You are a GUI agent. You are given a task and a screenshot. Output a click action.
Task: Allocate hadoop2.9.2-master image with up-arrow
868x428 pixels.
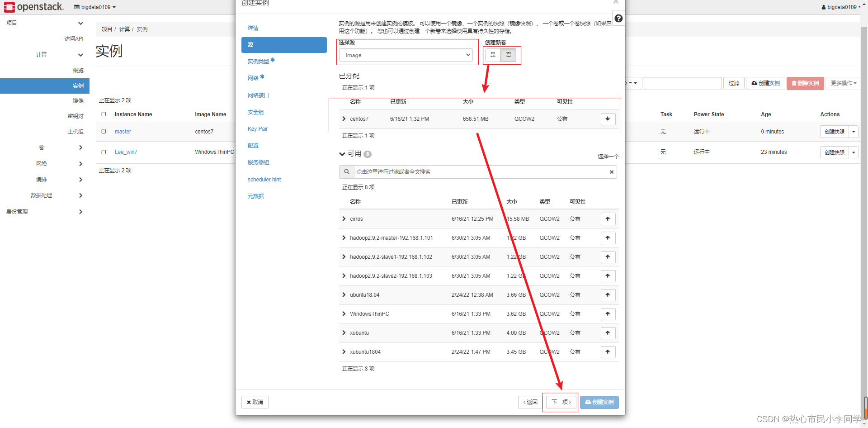tap(608, 238)
